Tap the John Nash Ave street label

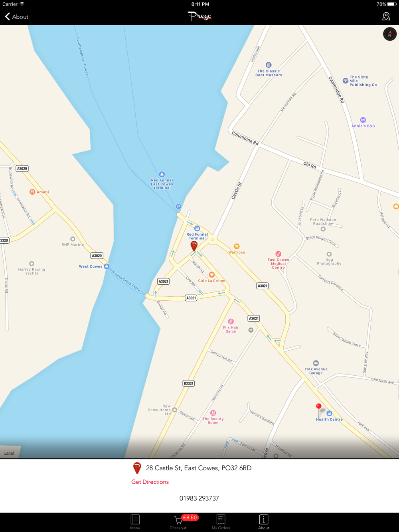[x=382, y=381]
